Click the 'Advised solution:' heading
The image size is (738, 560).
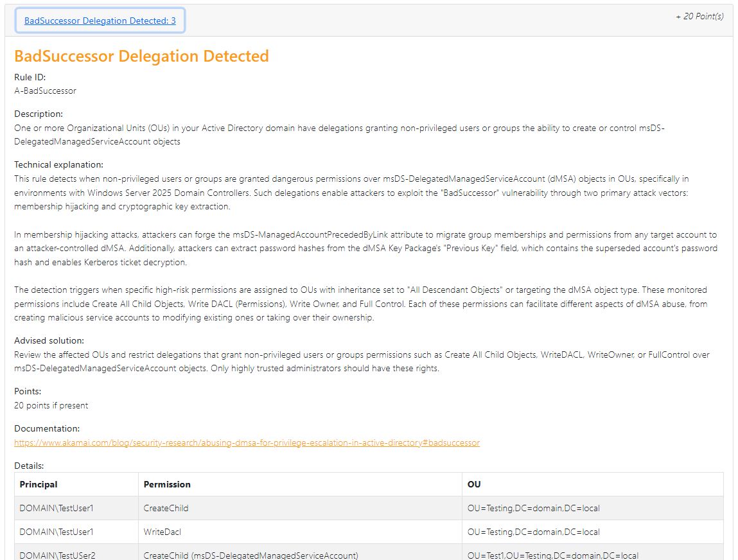tap(49, 340)
